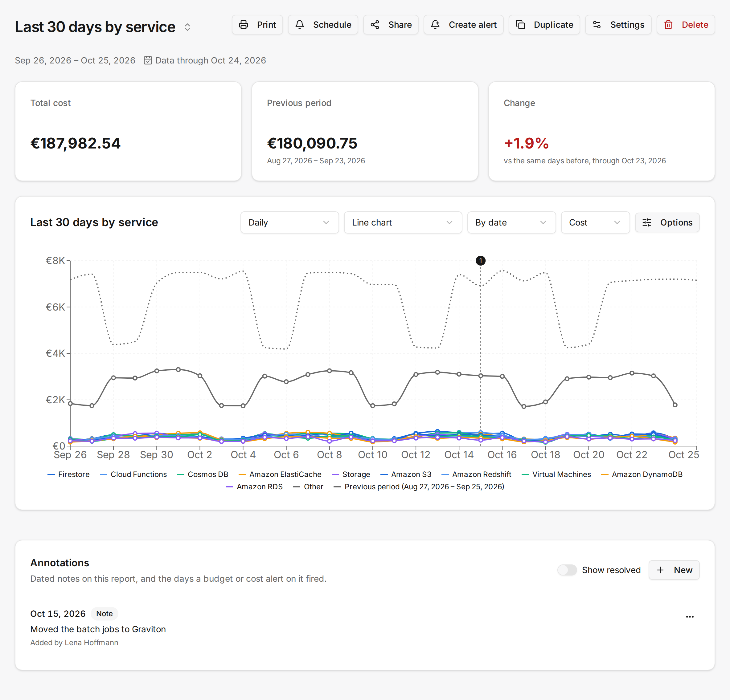Screen dimensions: 730x700
Task: Click annotation marker 1 on the chart
Action: pos(481,261)
